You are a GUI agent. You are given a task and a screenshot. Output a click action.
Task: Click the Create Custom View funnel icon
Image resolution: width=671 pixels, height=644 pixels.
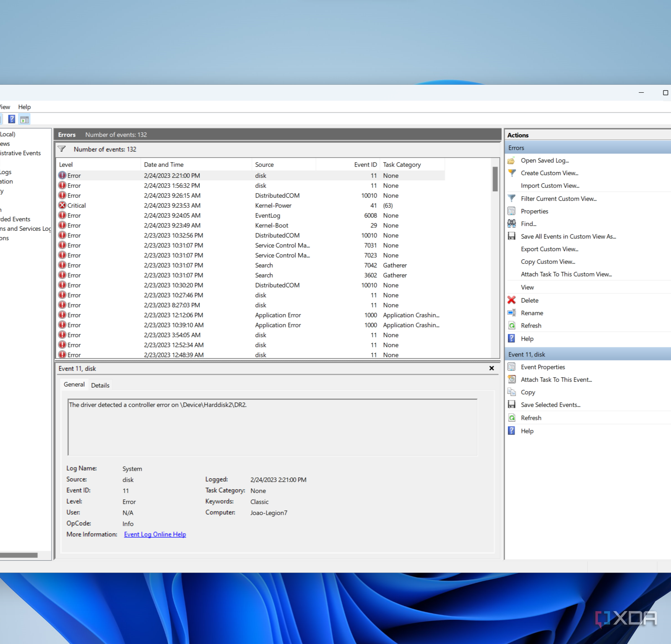pos(512,173)
